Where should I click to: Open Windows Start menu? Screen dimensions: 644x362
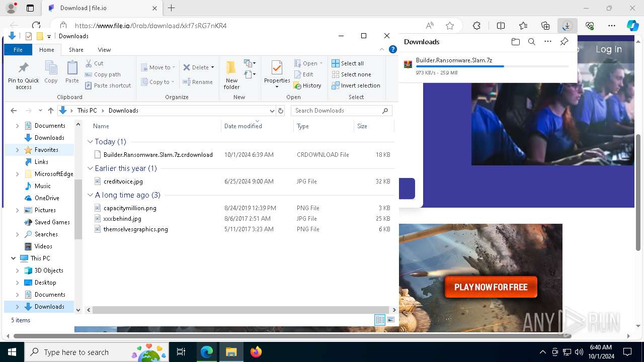point(12,352)
